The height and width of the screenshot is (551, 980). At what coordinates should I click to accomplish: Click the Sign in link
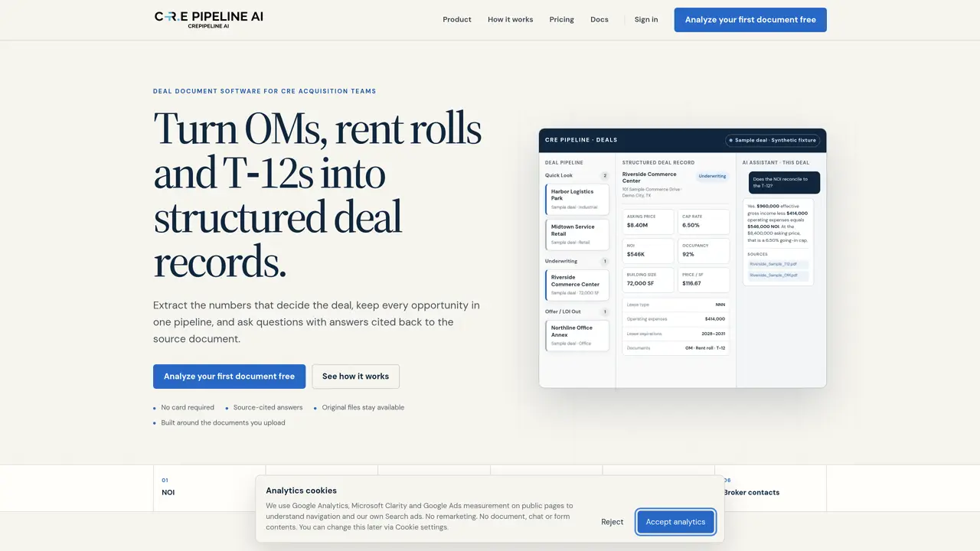646,20
